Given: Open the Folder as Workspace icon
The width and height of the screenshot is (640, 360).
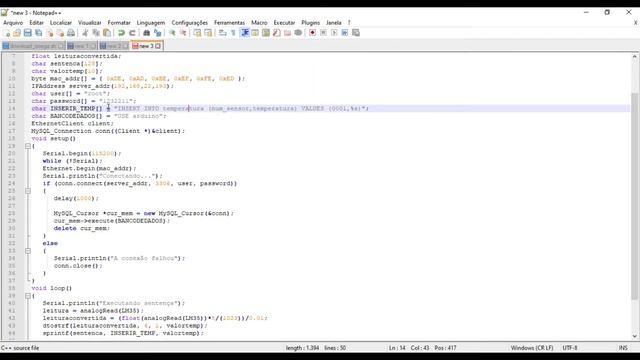Looking at the screenshot, I should click(x=287, y=33).
